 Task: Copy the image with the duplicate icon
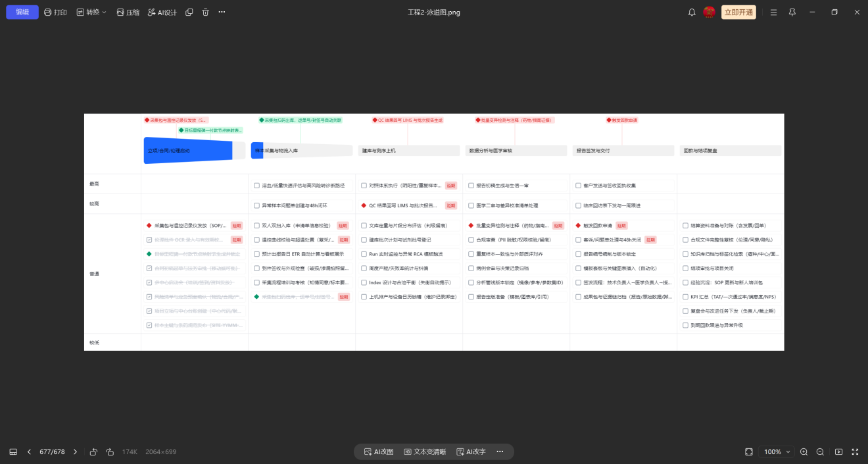(189, 12)
